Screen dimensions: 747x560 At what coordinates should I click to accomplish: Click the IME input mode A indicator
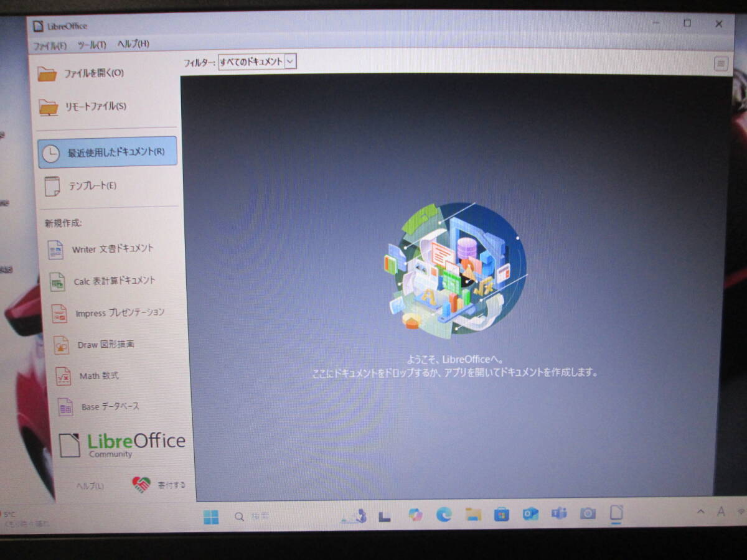tap(721, 511)
